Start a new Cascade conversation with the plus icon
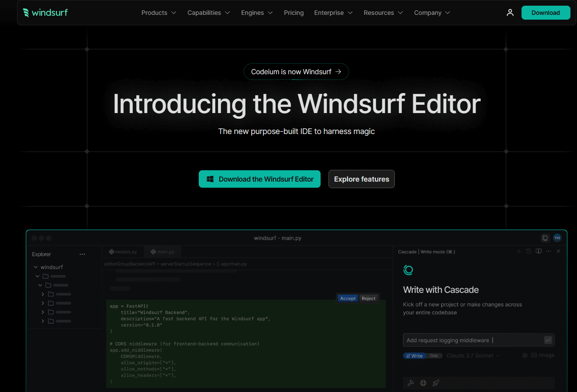The width and height of the screenshot is (577, 392). (x=519, y=251)
